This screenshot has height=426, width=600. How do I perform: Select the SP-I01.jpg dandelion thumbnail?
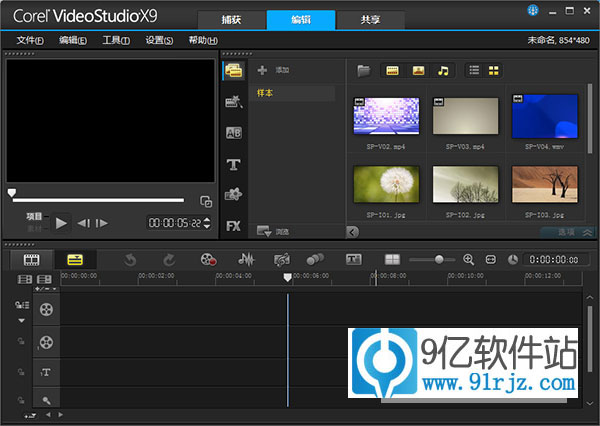[386, 185]
